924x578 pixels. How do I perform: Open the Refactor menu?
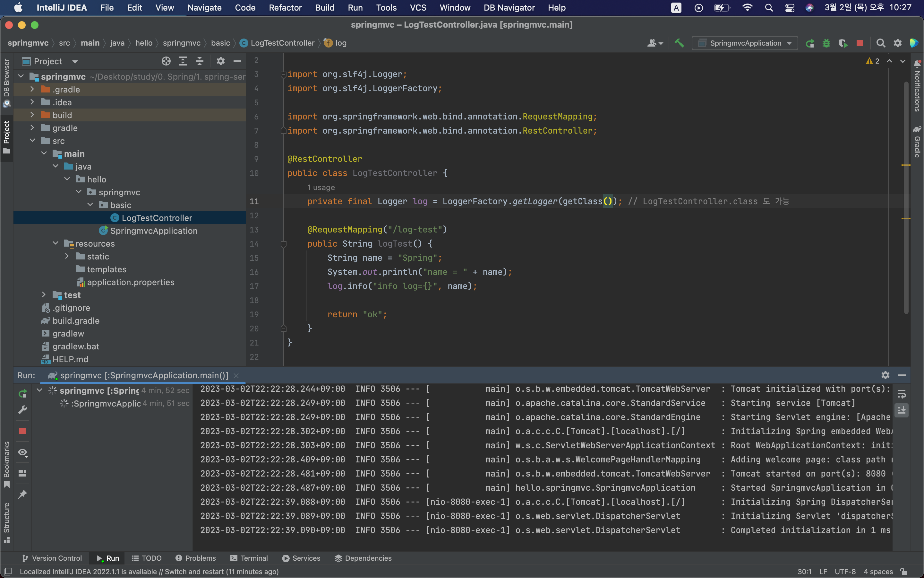(x=285, y=8)
